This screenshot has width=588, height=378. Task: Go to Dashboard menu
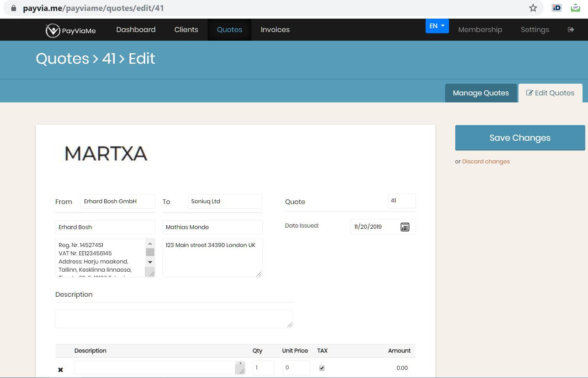coord(136,30)
